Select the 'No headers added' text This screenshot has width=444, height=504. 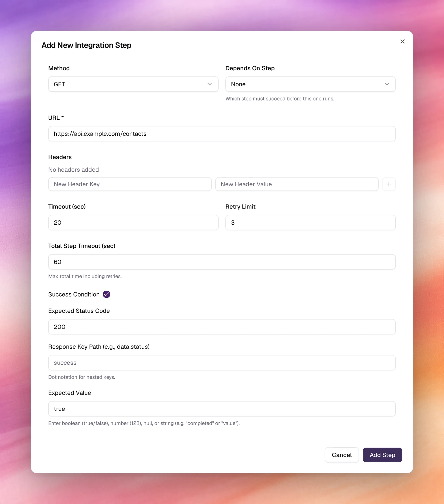(x=74, y=170)
